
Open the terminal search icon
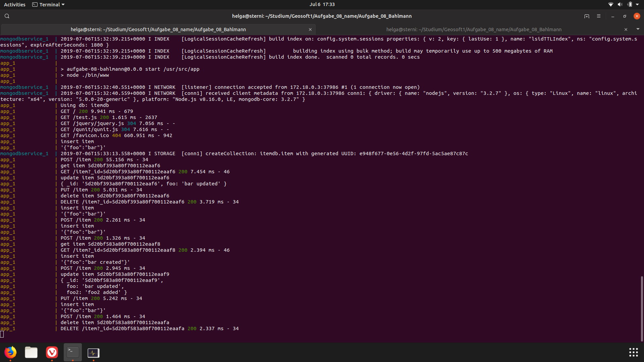(x=7, y=16)
